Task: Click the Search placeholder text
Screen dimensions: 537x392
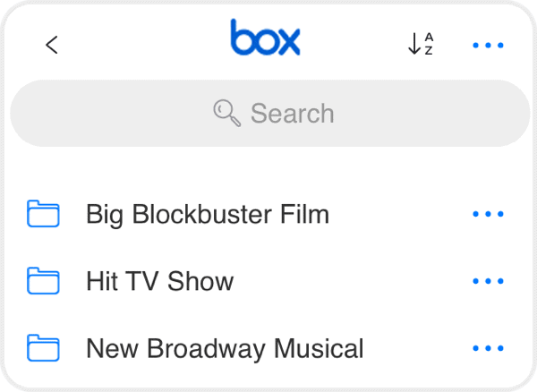Action: coord(292,114)
